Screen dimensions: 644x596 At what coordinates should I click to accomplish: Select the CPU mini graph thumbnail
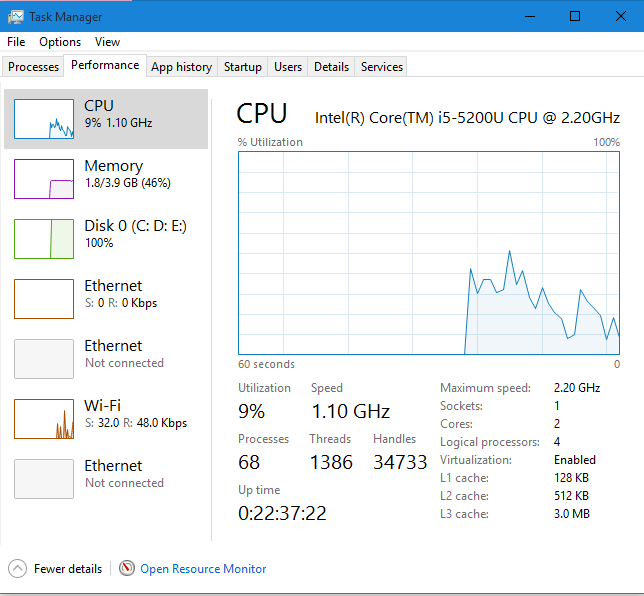tap(44, 119)
